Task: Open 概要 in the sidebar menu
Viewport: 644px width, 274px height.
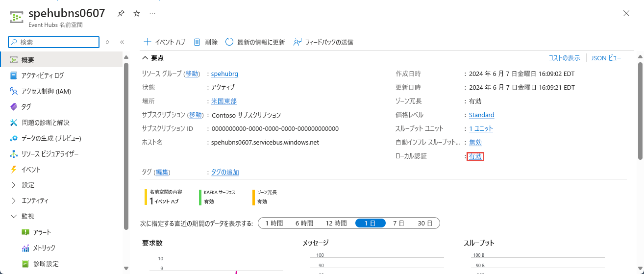Action: point(61,60)
